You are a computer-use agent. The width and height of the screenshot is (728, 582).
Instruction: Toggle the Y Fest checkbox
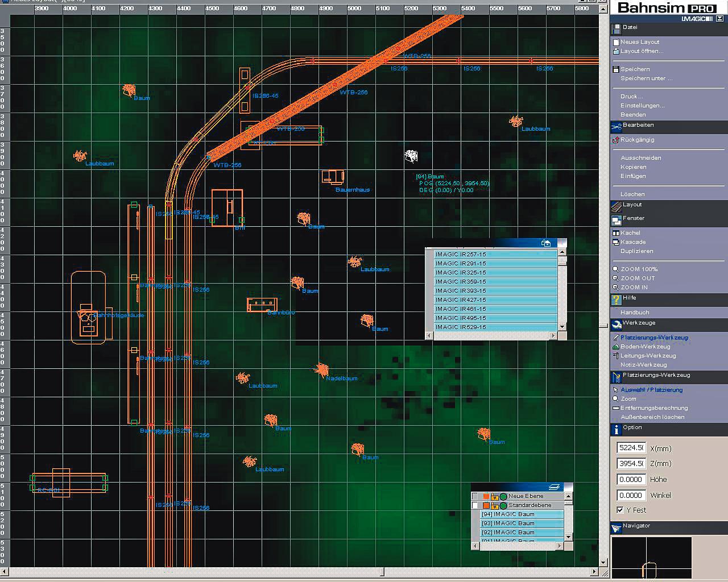pyautogui.click(x=620, y=510)
